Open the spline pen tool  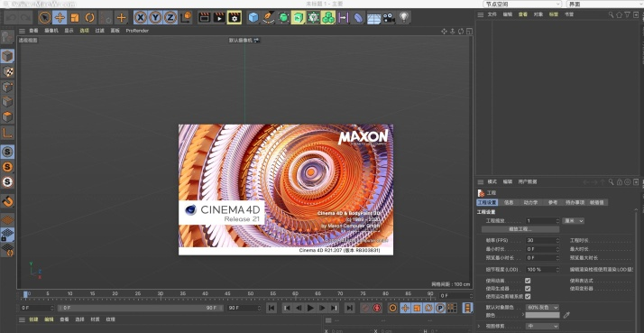click(x=269, y=18)
